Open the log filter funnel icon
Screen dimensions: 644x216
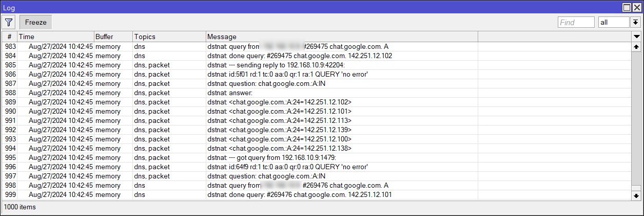[x=9, y=22]
